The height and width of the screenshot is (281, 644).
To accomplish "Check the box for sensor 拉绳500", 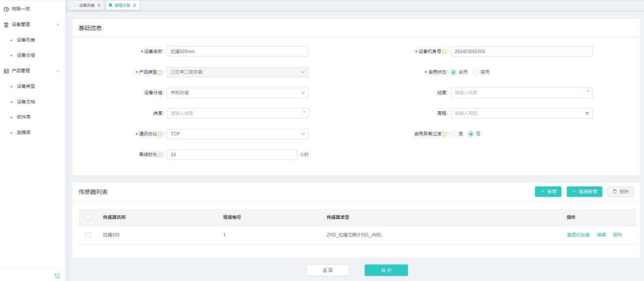I will tap(88, 235).
